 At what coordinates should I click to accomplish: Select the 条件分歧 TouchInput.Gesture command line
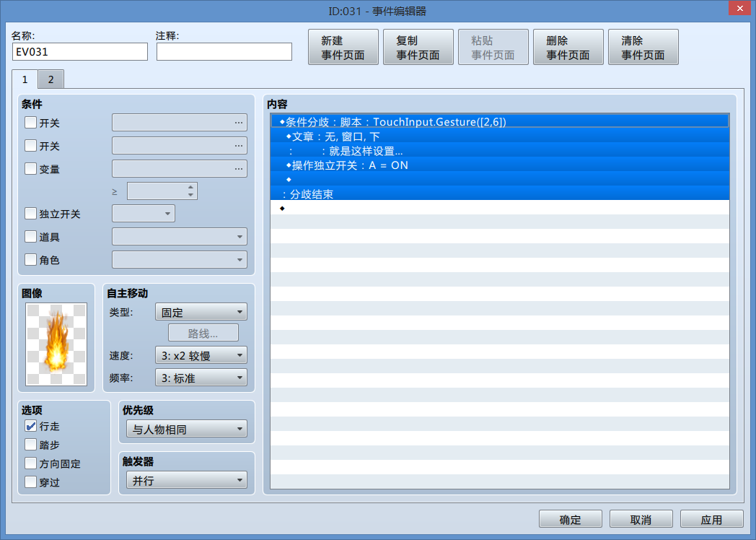click(x=500, y=121)
